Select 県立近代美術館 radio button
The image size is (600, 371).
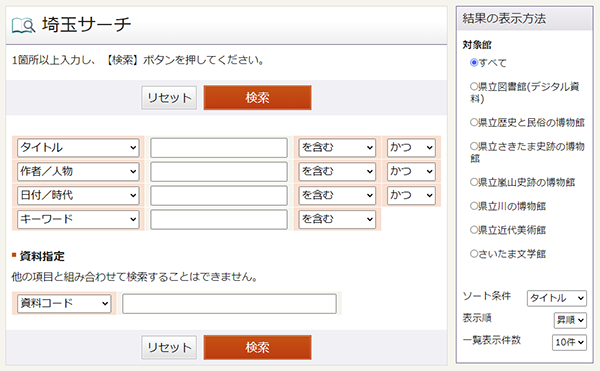[474, 230]
